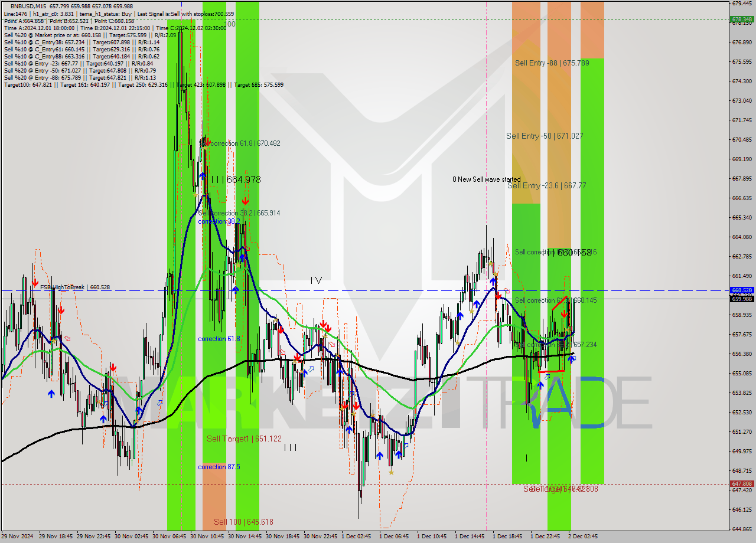Click the 675.595 price axis label
Image resolution: width=756 pixels, height=543 pixels.
[742, 61]
